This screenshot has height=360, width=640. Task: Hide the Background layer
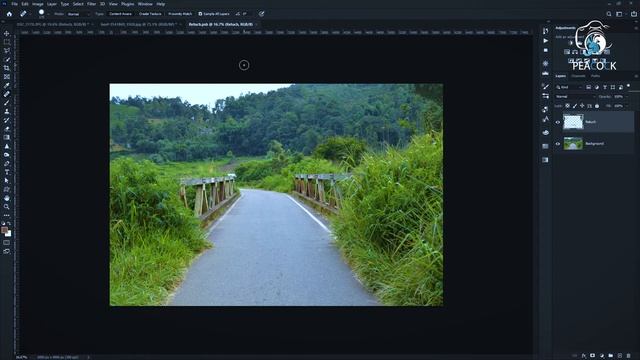[558, 144]
